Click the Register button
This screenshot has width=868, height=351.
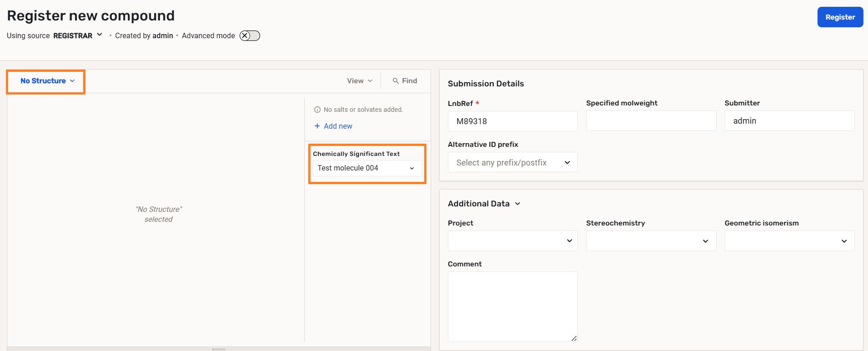[840, 17]
